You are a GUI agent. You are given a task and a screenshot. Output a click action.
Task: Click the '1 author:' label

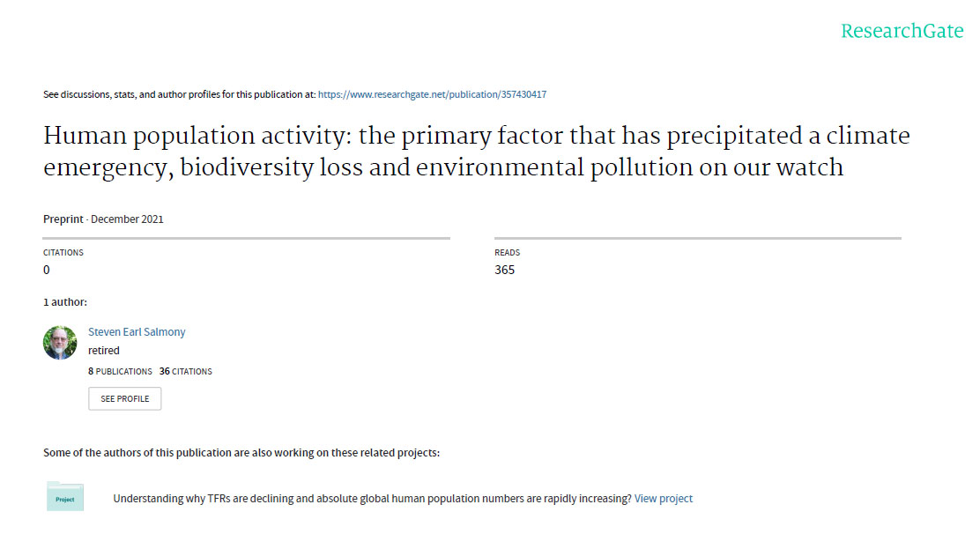[65, 302]
